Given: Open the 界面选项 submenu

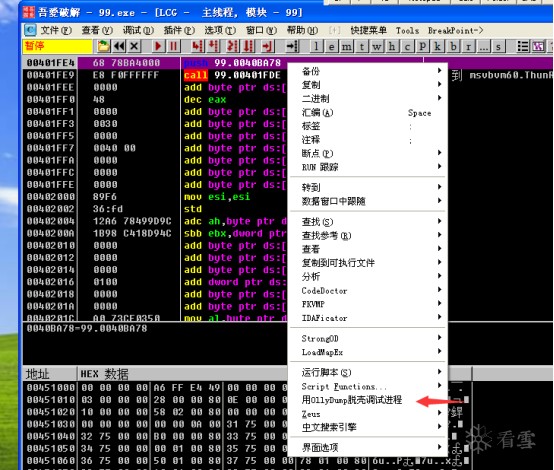Looking at the screenshot, I should [367, 448].
